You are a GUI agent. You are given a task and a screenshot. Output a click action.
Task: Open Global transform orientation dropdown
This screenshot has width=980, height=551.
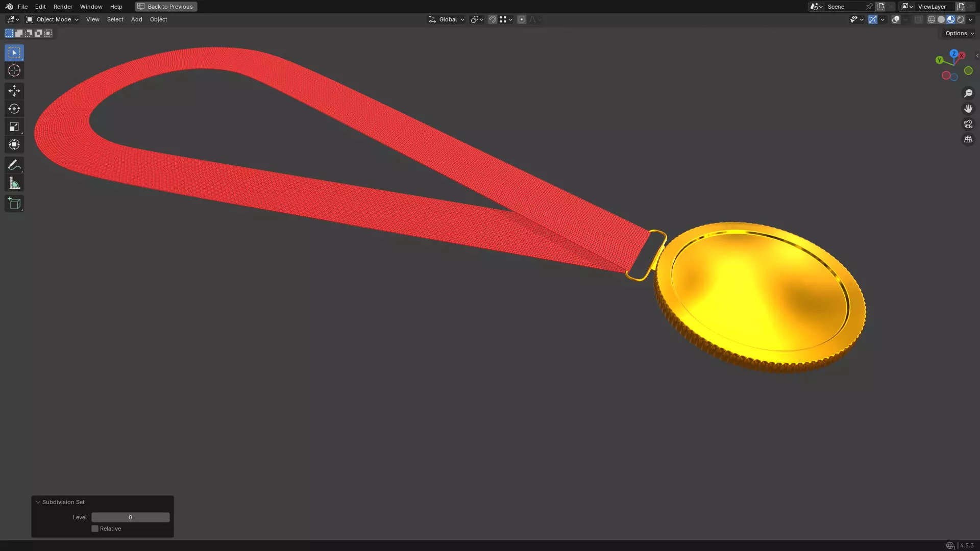click(447, 19)
